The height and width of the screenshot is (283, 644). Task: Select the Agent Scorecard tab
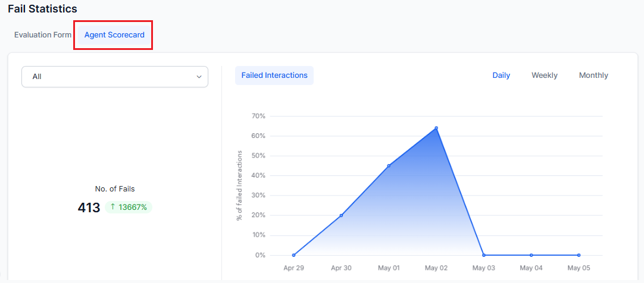coord(114,35)
